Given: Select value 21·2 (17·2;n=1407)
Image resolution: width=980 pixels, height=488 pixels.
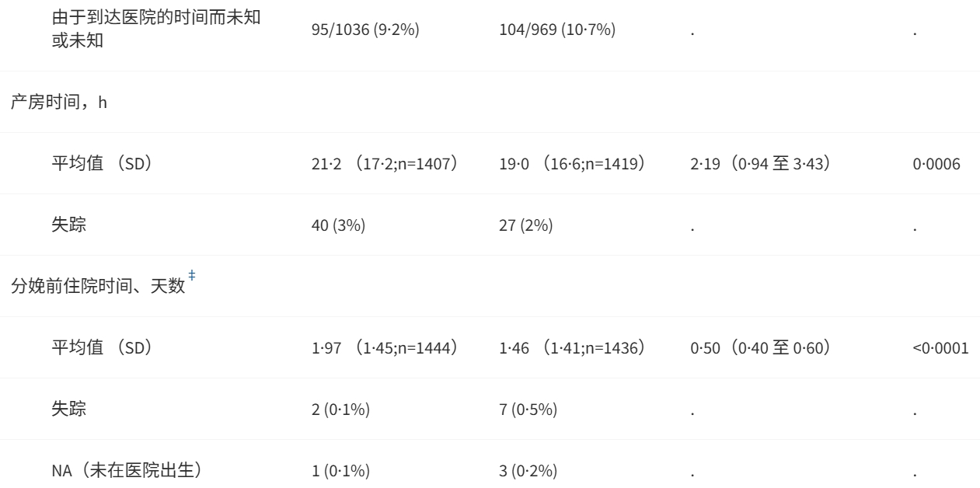Looking at the screenshot, I should tap(383, 166).
